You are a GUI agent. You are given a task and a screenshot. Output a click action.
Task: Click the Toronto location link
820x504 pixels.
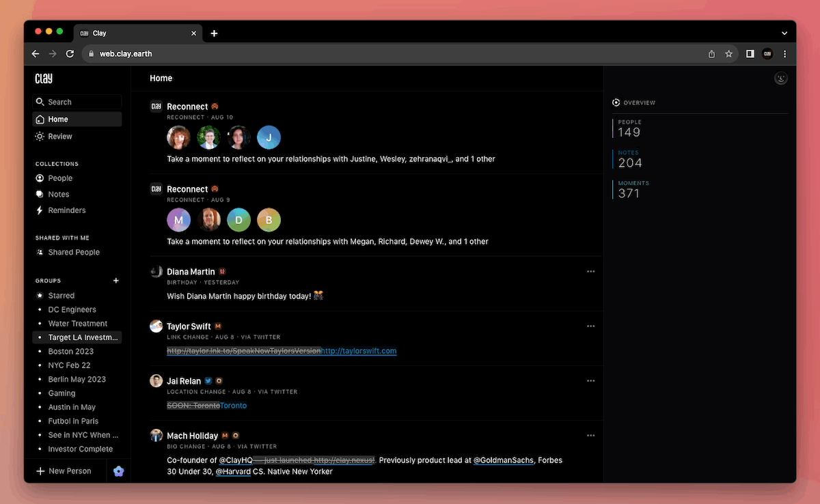tap(234, 406)
